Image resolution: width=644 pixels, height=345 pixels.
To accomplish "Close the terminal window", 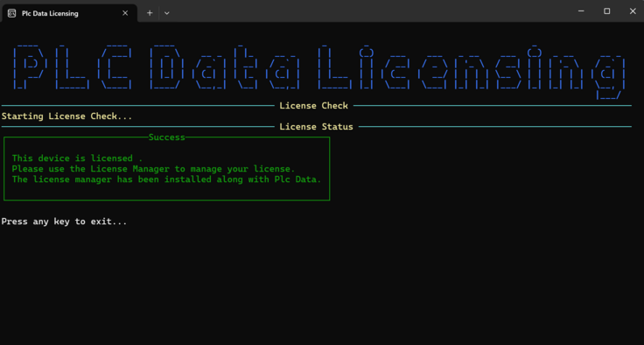I will point(633,11).
